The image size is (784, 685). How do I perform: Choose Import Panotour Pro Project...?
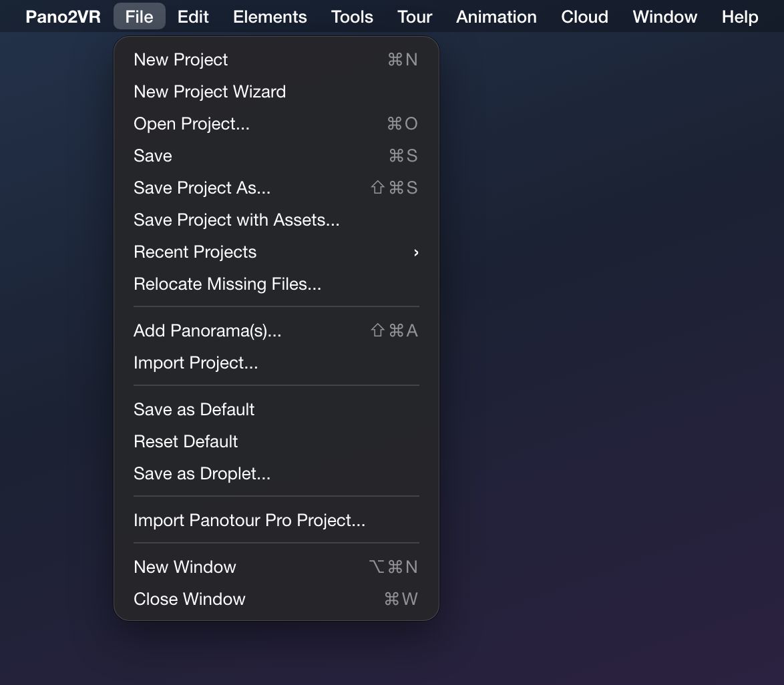point(276,520)
